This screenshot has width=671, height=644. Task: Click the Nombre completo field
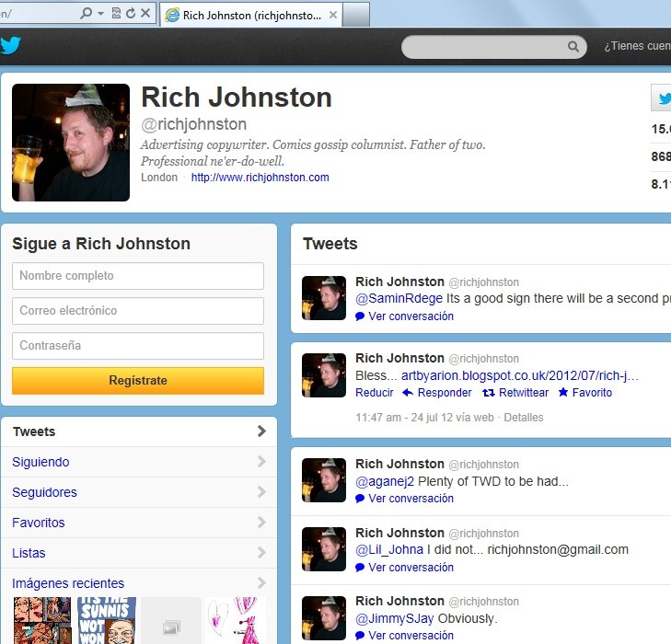pyautogui.click(x=138, y=276)
